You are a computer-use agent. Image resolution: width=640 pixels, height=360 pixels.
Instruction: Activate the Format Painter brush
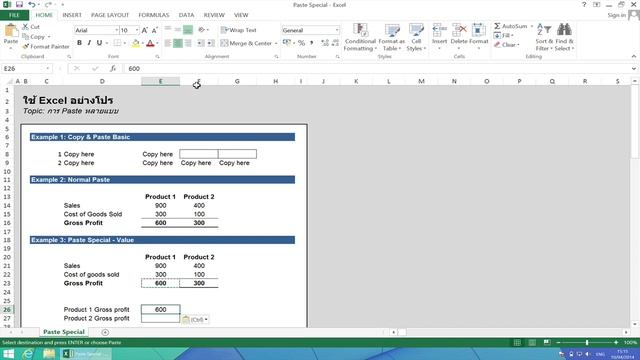tap(46, 47)
